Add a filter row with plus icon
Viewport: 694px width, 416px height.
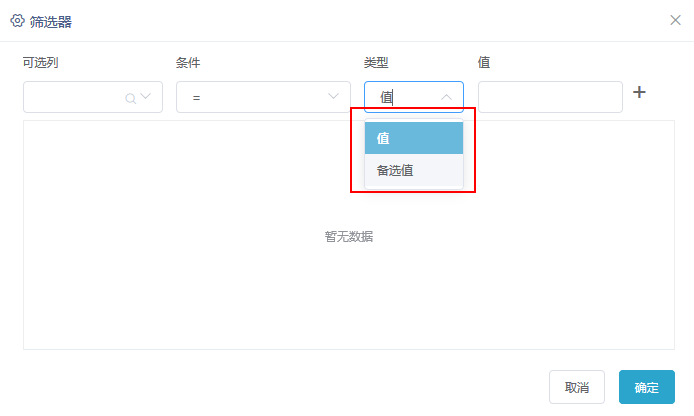tap(639, 92)
